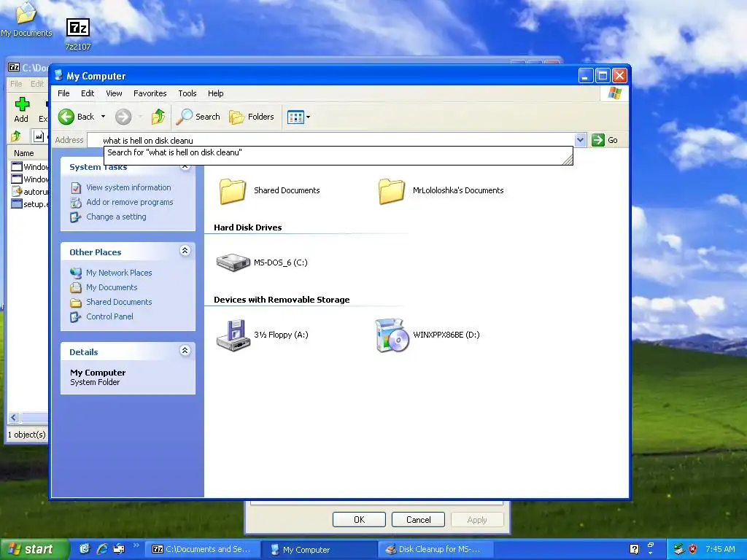
Task: Open the Edit menu in My Computer
Action: 88,93
